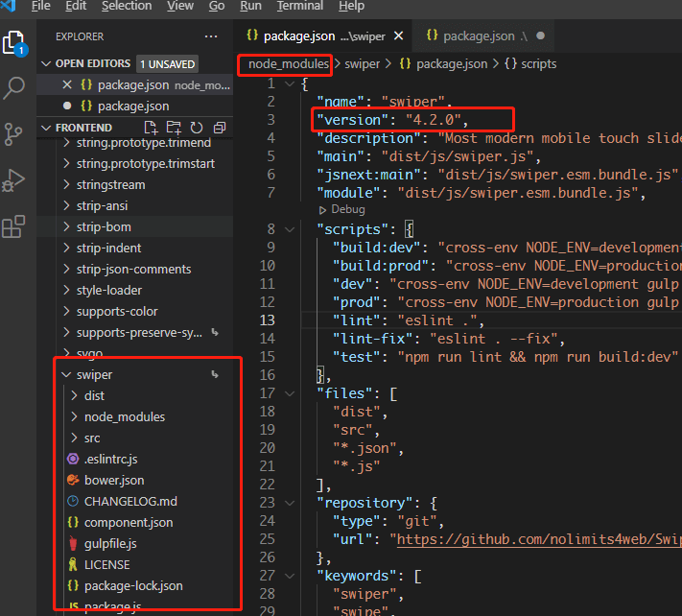Create a new folder in FRONTEND

[x=174, y=128]
